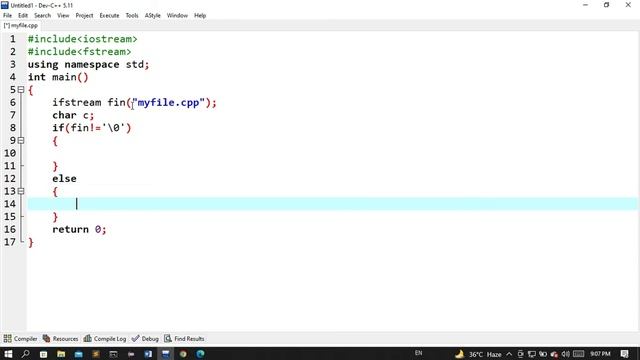Open Windows taskbar search
Image resolution: width=640 pixels, height=360 pixels.
click(25, 354)
